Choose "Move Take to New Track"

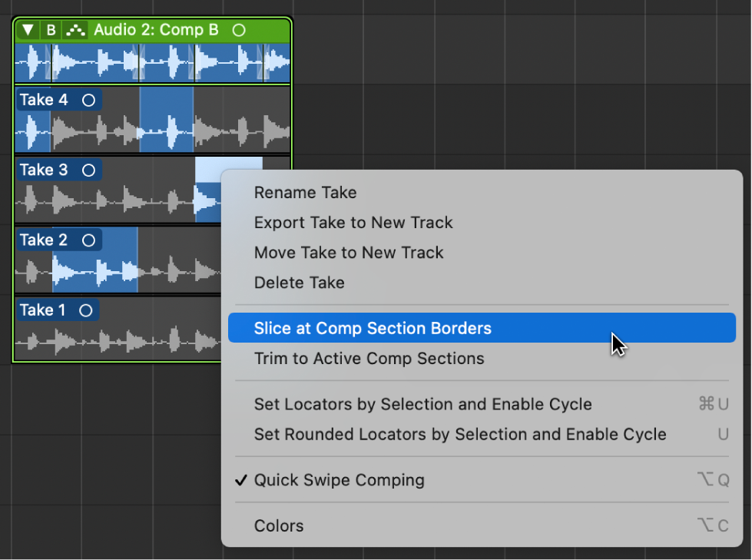coord(349,253)
